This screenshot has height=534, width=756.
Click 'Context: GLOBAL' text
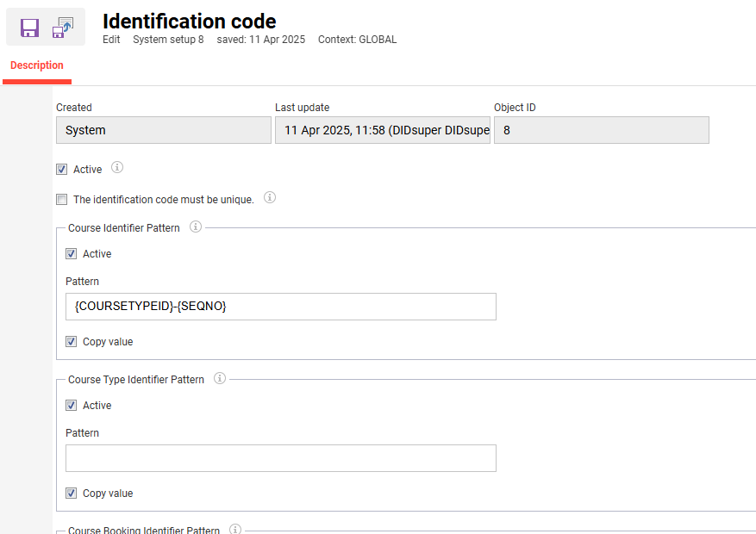tap(357, 40)
